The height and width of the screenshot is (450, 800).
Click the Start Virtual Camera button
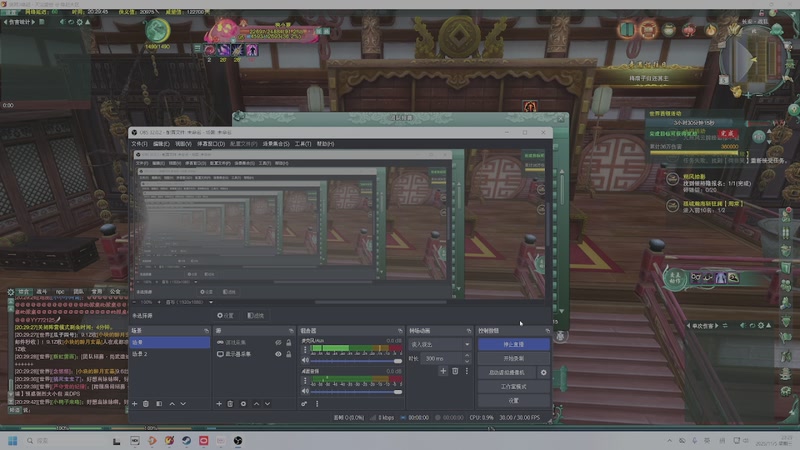coord(507,372)
